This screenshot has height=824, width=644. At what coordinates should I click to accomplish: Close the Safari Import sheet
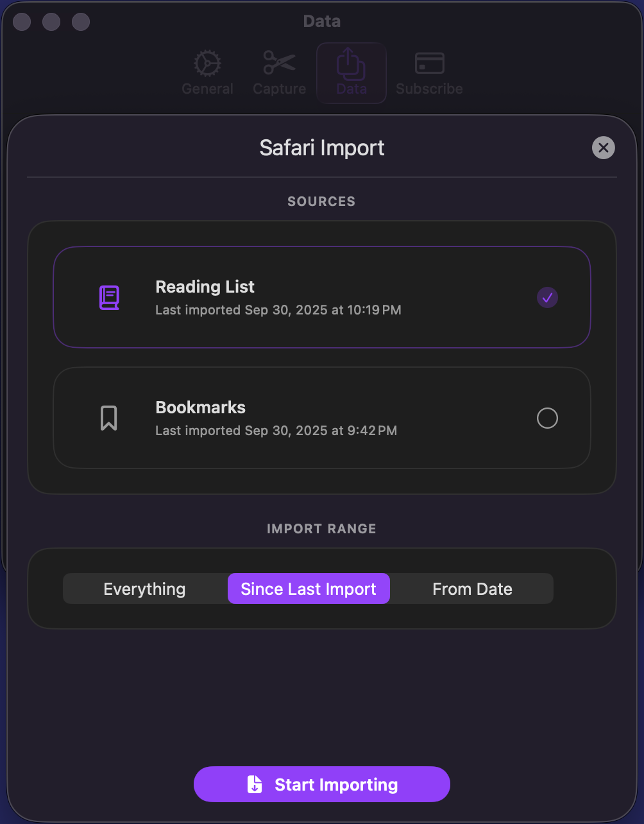click(x=603, y=148)
